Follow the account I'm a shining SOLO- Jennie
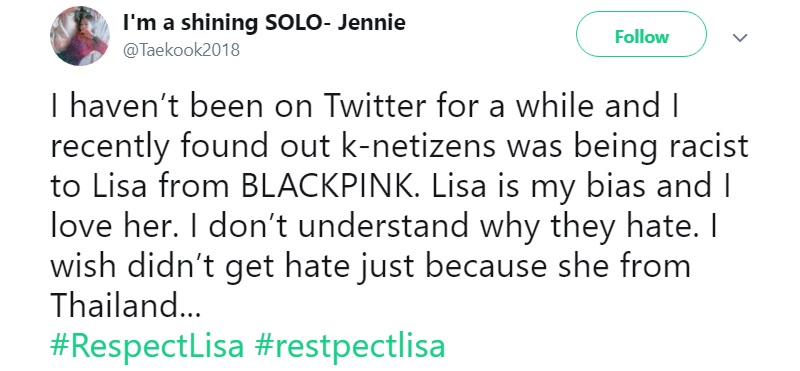The height and width of the screenshot is (371, 800). (641, 34)
